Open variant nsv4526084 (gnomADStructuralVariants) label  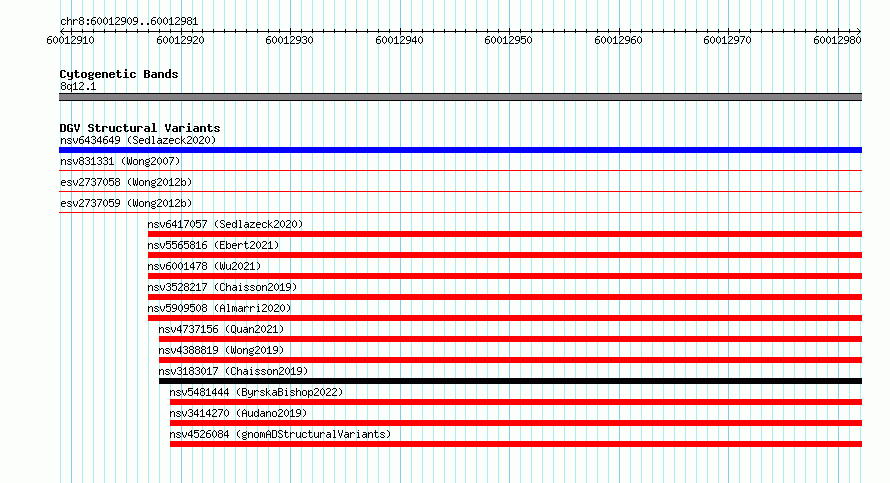[x=280, y=434]
